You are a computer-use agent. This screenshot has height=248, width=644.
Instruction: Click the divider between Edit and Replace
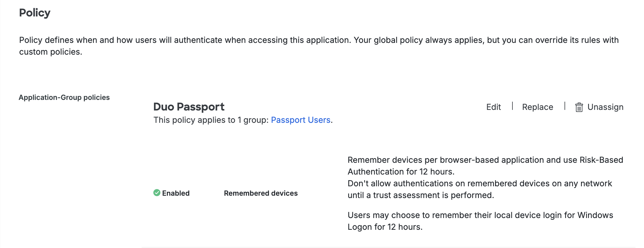tap(512, 106)
